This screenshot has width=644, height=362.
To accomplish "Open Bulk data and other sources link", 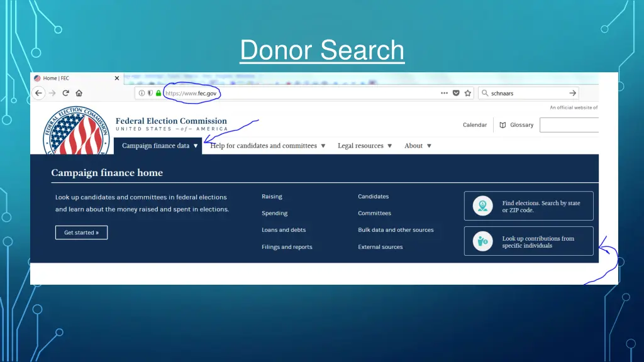I will click(x=396, y=230).
